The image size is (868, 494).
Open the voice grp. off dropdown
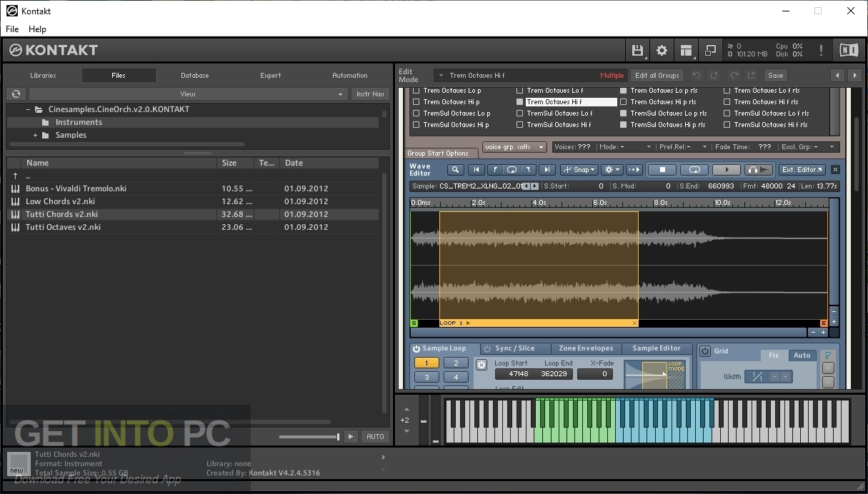tap(514, 147)
